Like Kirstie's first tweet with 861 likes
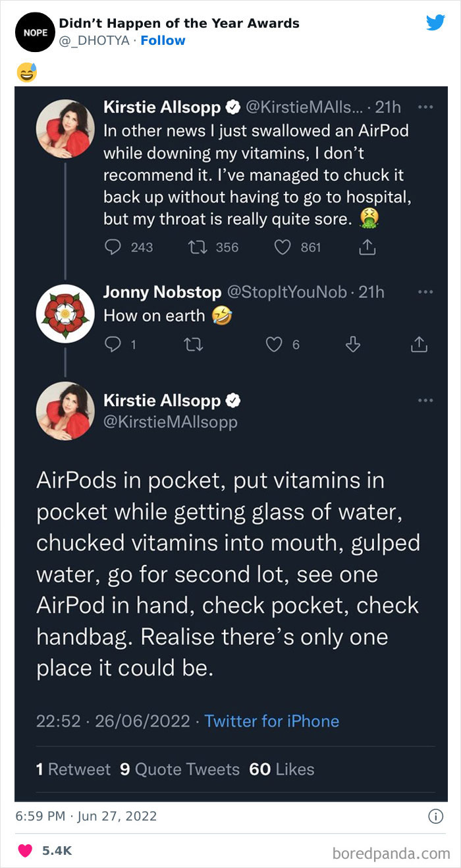The width and height of the screenshot is (461, 868). 283,247
